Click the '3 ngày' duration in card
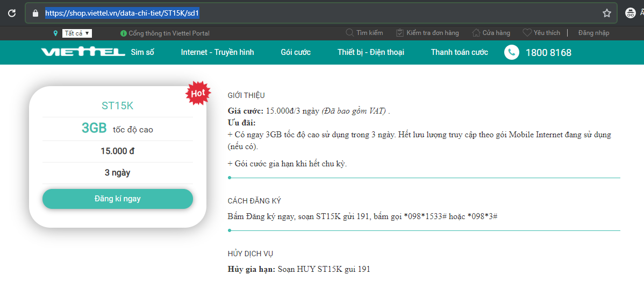 pyautogui.click(x=118, y=172)
